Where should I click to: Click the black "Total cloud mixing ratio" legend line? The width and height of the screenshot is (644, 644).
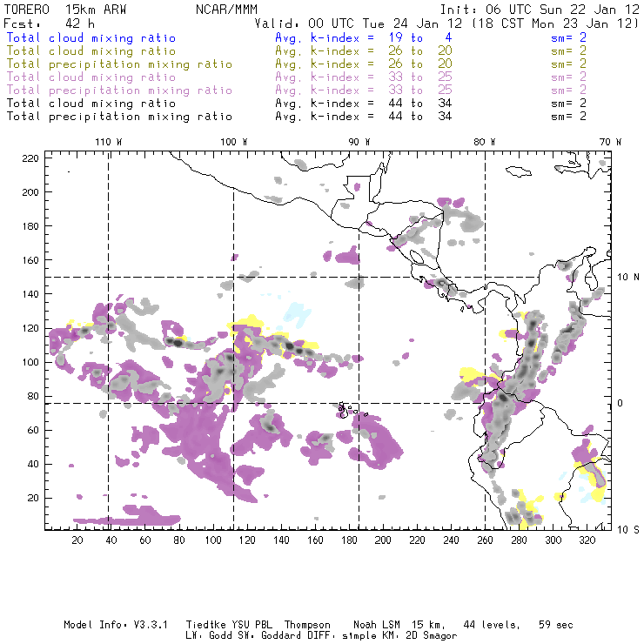point(91,104)
